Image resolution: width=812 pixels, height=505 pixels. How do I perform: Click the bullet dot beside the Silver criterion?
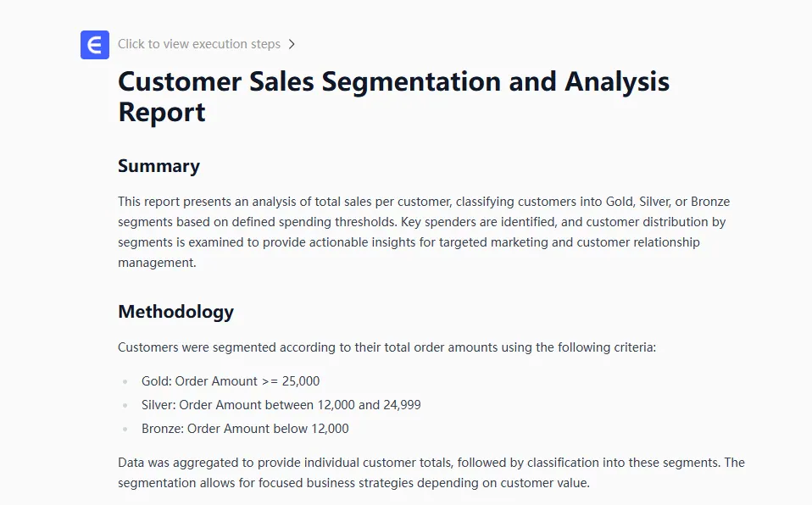click(126, 406)
